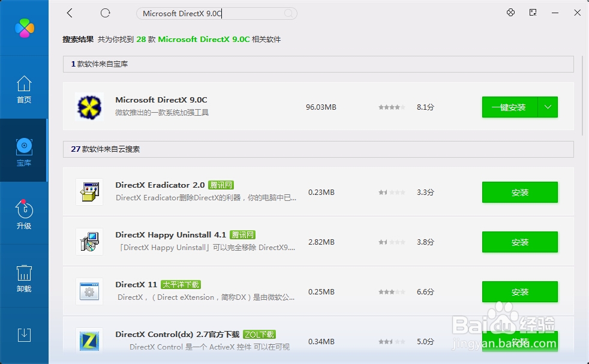Screen dimensions: 589x364
Task: Click the search box containing Microsoft DirectX 9.0C
Action: 217,14
